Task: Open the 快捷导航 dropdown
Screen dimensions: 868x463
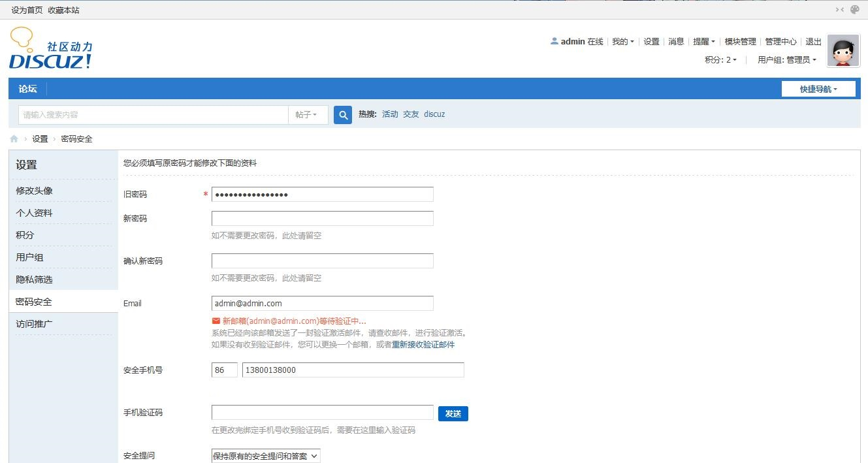Action: click(818, 89)
